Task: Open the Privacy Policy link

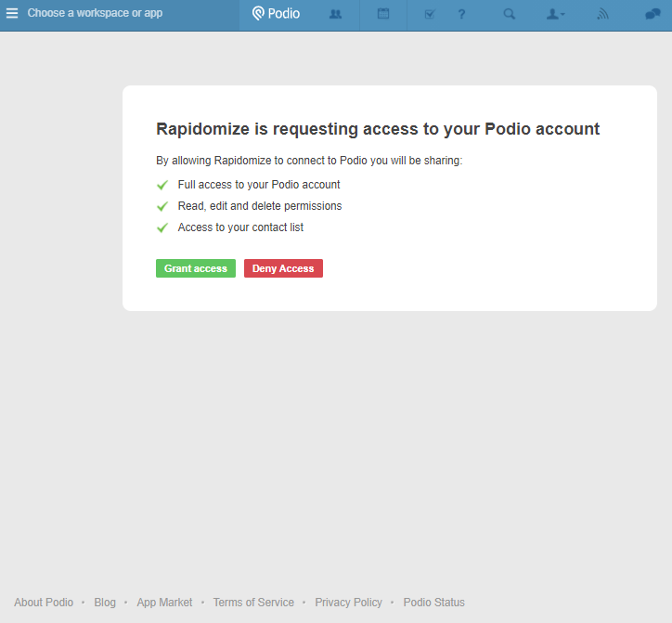Action: (x=348, y=603)
